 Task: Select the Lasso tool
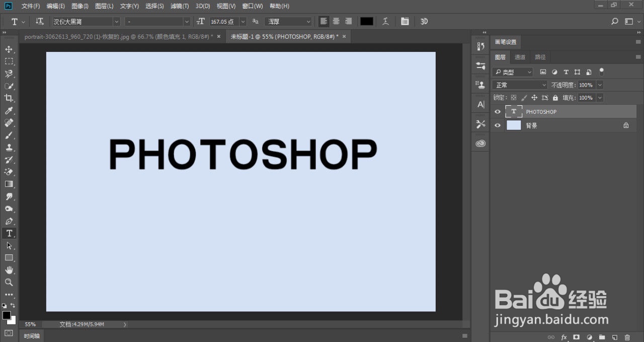tap(9, 74)
